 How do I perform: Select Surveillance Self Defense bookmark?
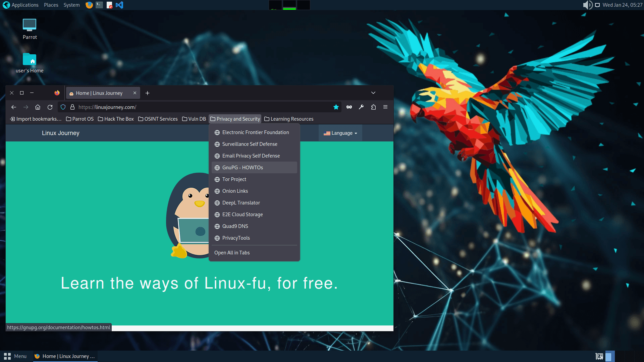point(254,144)
